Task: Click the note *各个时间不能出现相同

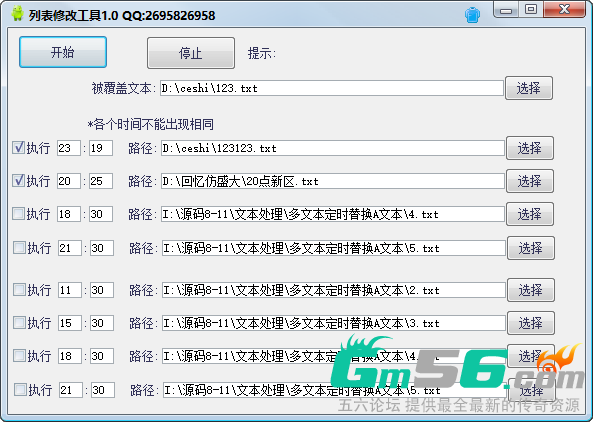Action: 151,124
